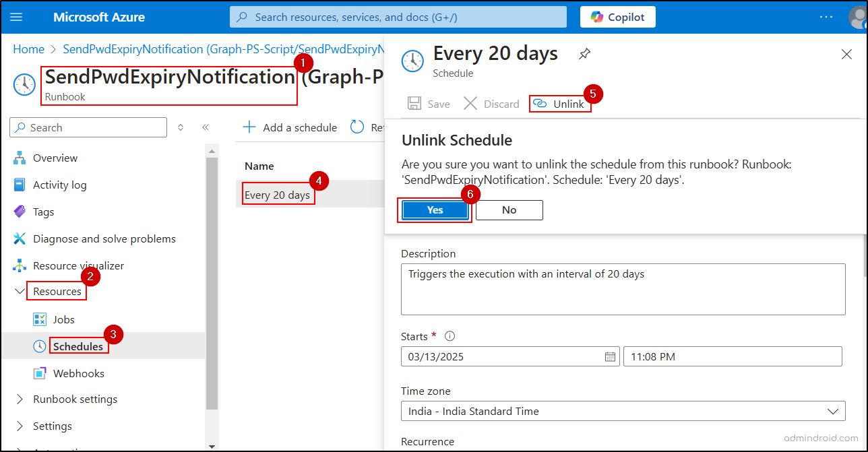Open Jobs under Resources

64,319
